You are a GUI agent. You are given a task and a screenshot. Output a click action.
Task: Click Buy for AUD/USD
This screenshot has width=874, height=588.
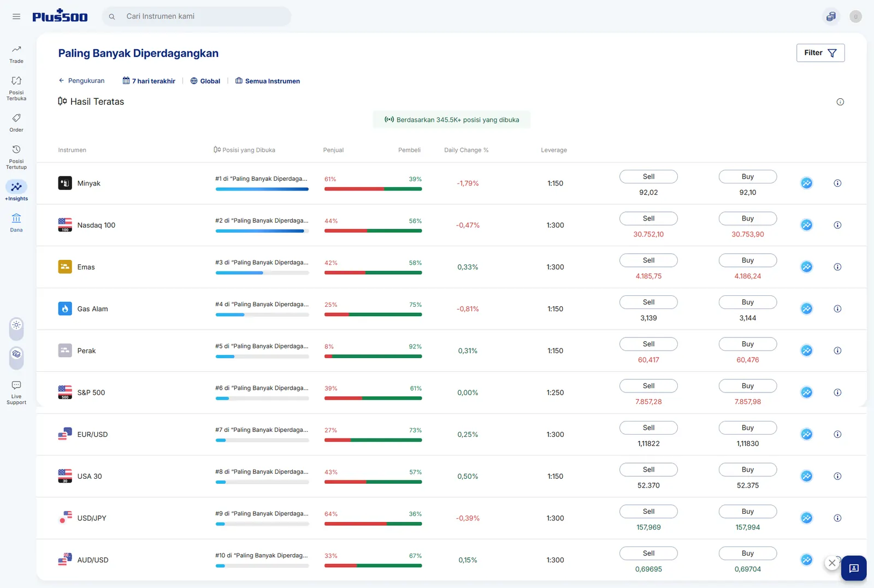tap(748, 554)
